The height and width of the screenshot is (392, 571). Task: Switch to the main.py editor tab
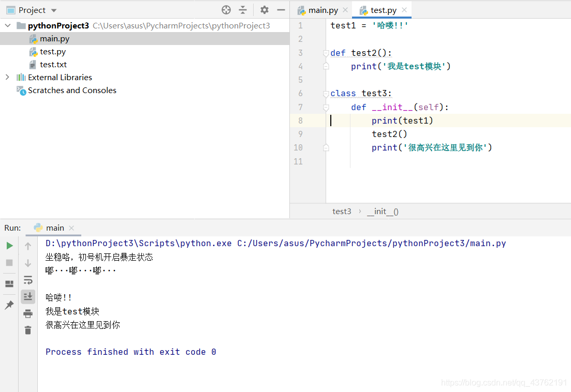[x=323, y=10]
